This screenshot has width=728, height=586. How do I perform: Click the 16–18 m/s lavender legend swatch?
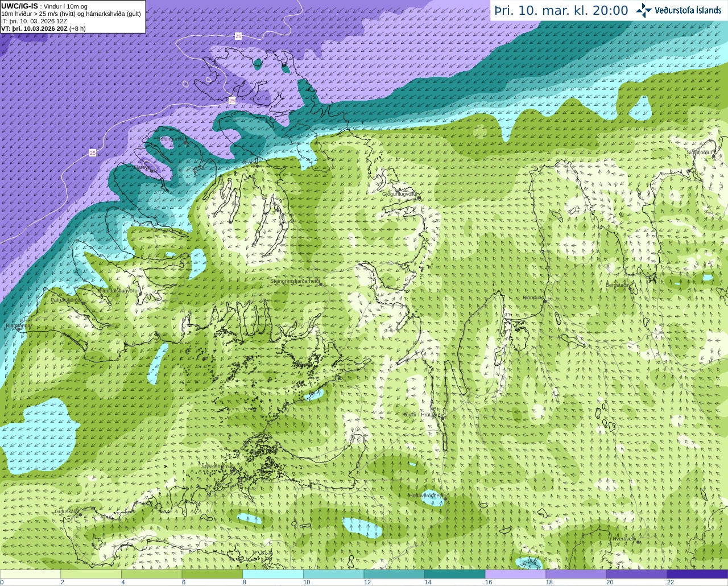click(x=515, y=574)
